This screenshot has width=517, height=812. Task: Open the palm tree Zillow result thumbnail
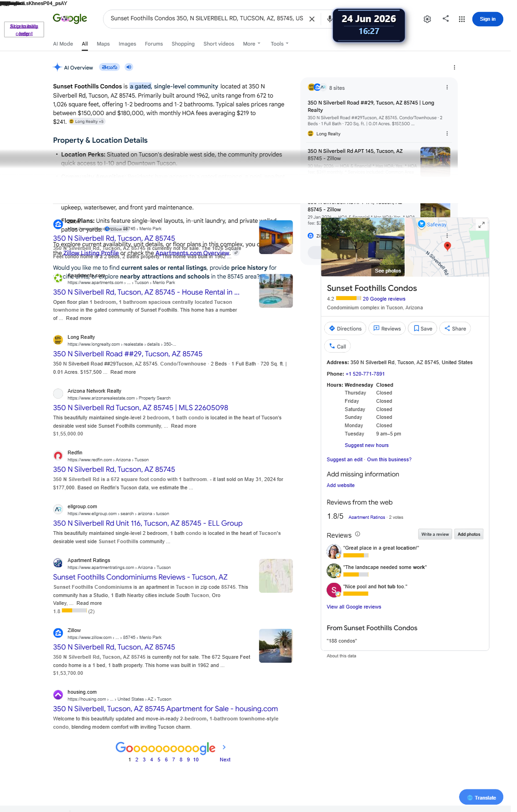tap(276, 646)
